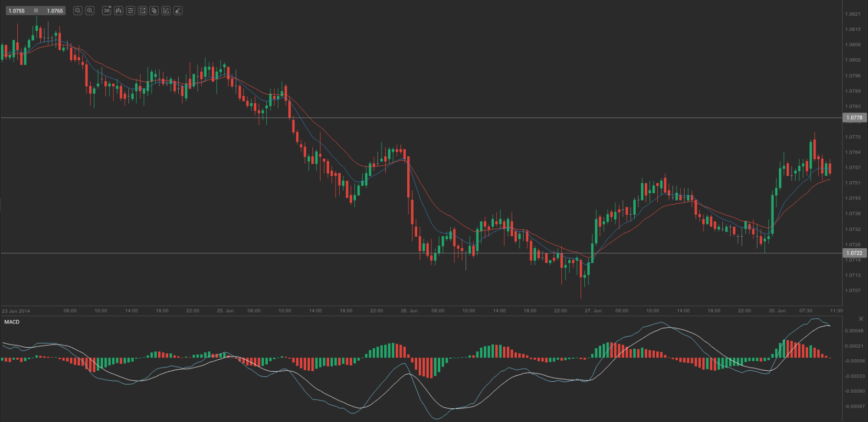Viewport: 868px width, 422px height.
Task: Open the indicators chart icon
Action: point(142,10)
